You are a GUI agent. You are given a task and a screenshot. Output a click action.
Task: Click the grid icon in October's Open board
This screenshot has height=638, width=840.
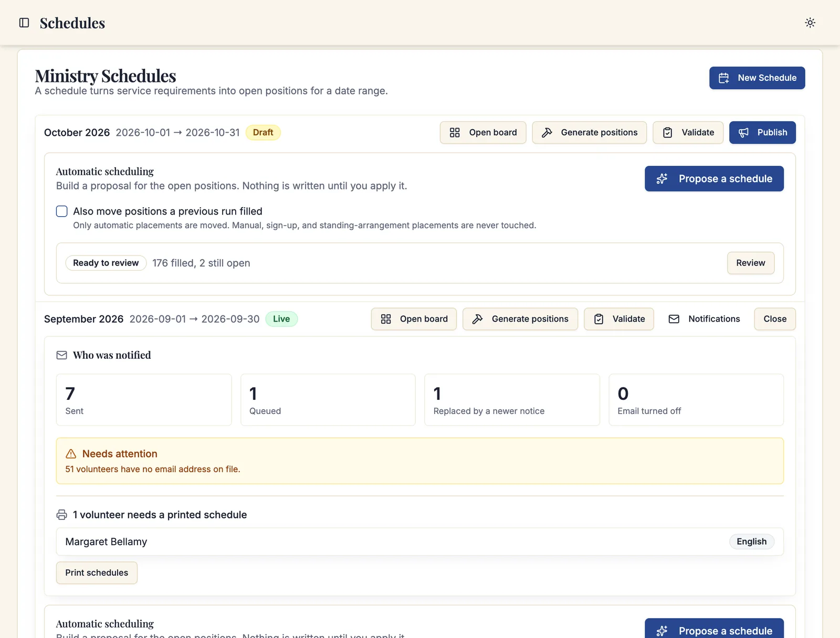(x=455, y=132)
